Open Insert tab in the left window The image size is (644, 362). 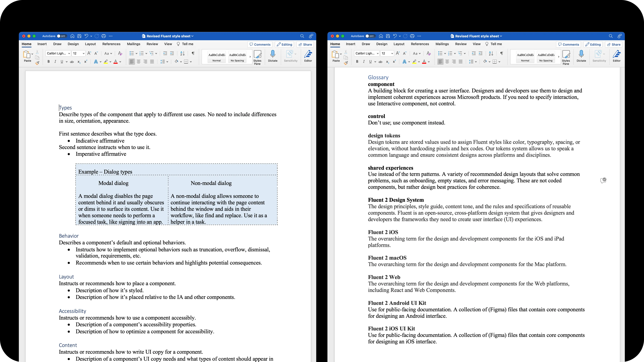pyautogui.click(x=42, y=44)
